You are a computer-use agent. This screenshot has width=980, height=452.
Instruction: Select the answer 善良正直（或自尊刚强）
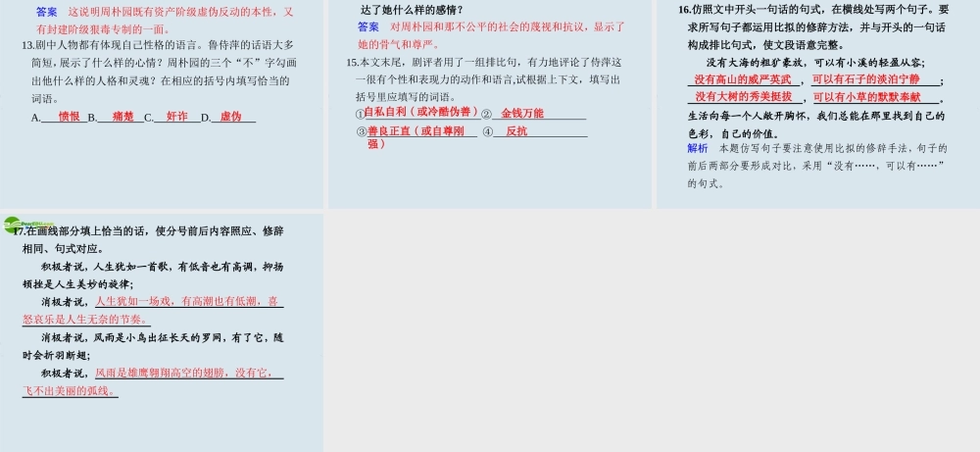point(416,137)
